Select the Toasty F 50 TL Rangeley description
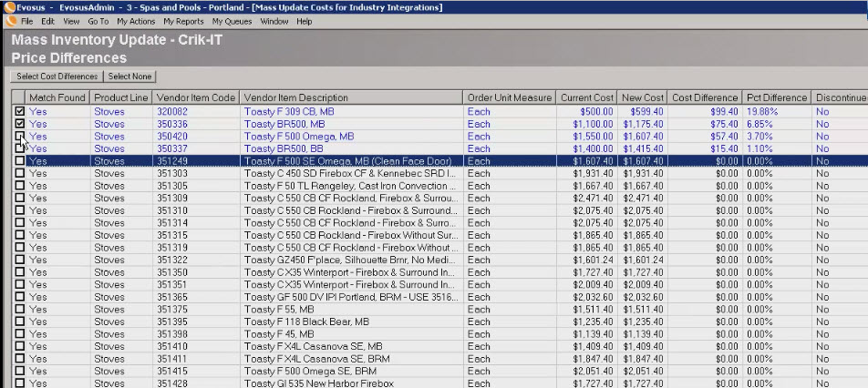 point(350,186)
